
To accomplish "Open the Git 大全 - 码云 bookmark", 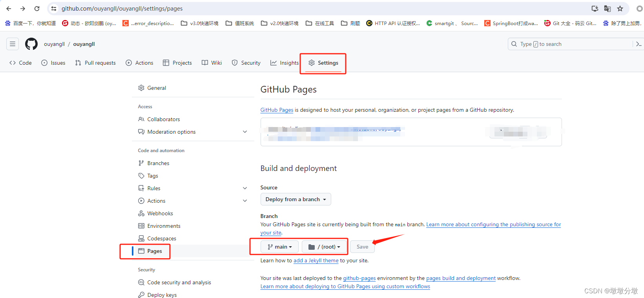I will point(570,23).
